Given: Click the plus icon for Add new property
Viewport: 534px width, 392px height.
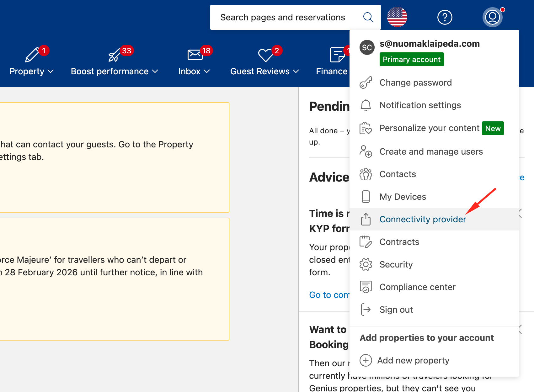Looking at the screenshot, I should pos(366,360).
